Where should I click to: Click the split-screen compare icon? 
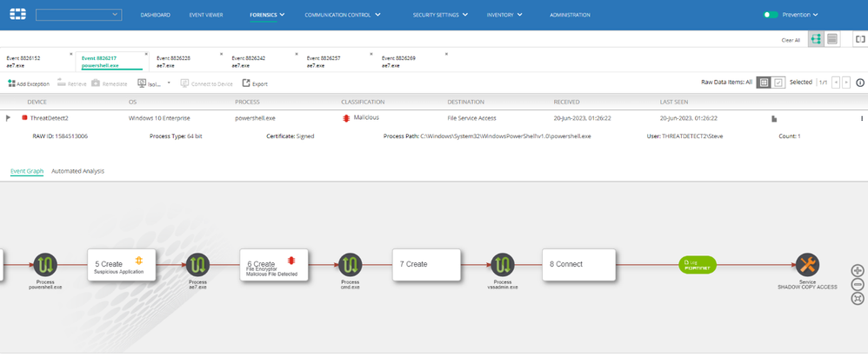[x=859, y=39]
